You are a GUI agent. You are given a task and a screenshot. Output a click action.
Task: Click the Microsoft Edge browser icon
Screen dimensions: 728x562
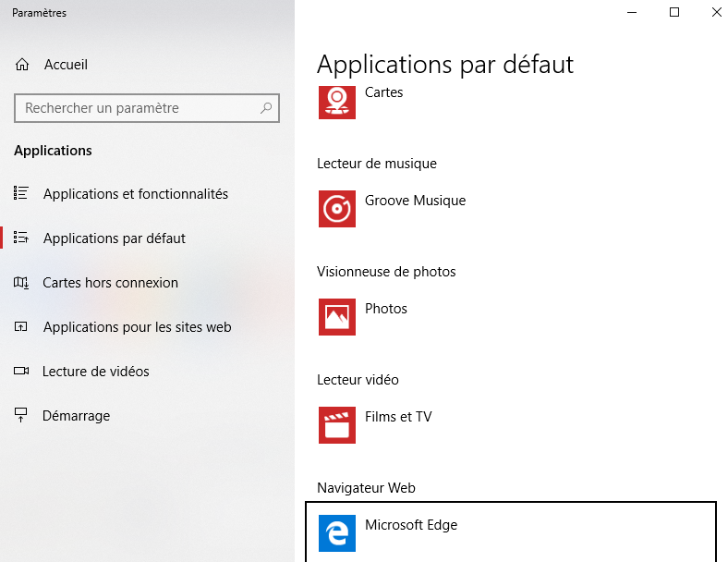pos(336,533)
